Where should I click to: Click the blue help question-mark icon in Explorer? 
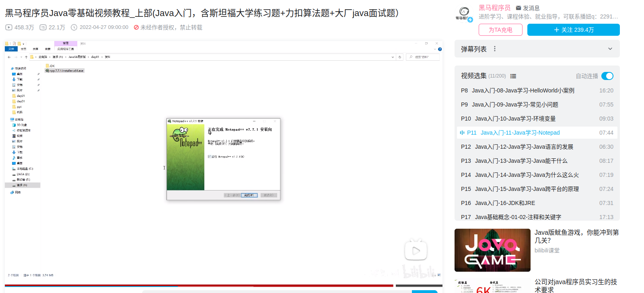[440, 49]
